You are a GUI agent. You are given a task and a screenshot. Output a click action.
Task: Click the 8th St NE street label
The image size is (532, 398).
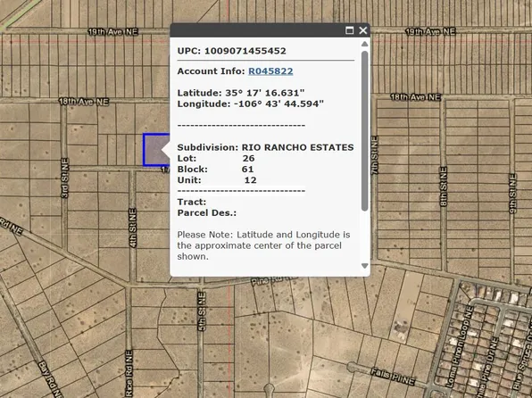click(443, 187)
